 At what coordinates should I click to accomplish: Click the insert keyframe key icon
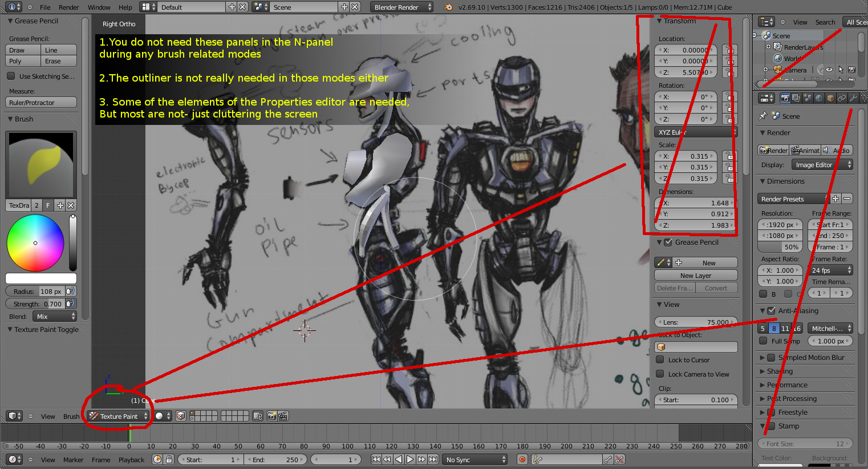coord(608,459)
